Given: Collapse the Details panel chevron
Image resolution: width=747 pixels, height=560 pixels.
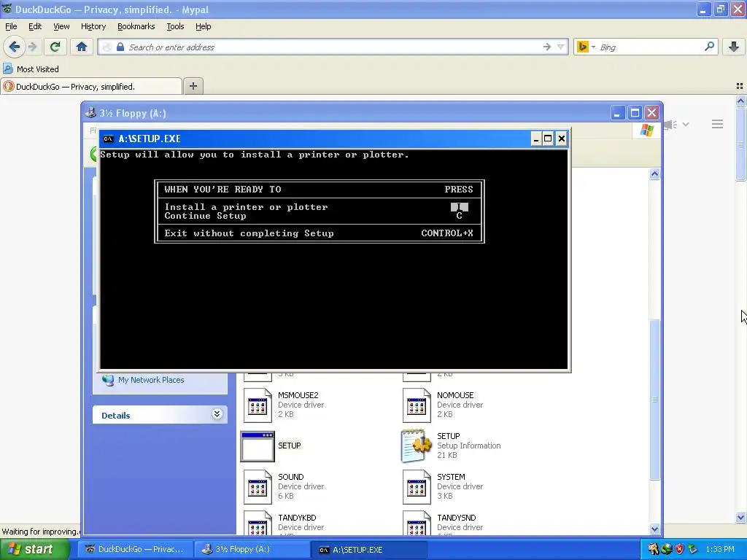Looking at the screenshot, I should 217,414.
